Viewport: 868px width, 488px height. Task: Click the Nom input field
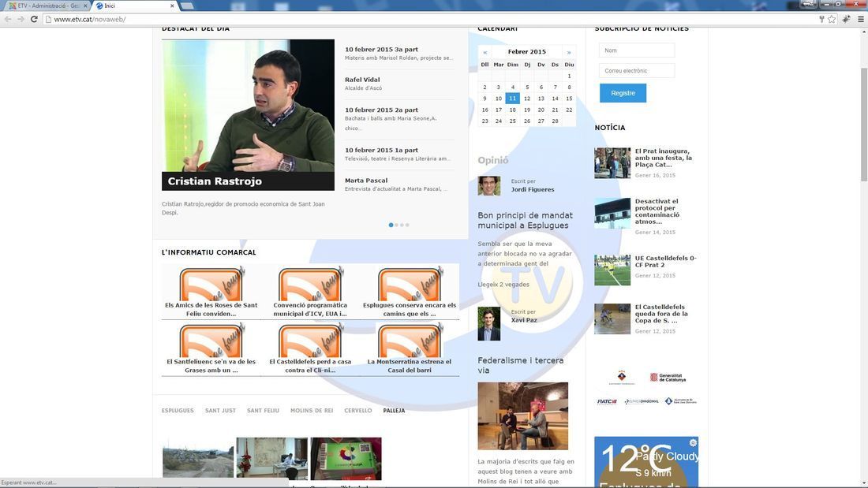[637, 50]
